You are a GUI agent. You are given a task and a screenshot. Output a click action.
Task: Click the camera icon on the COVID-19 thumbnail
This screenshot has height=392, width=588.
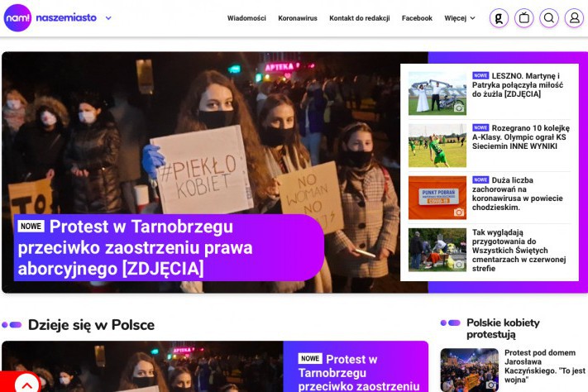(459, 213)
